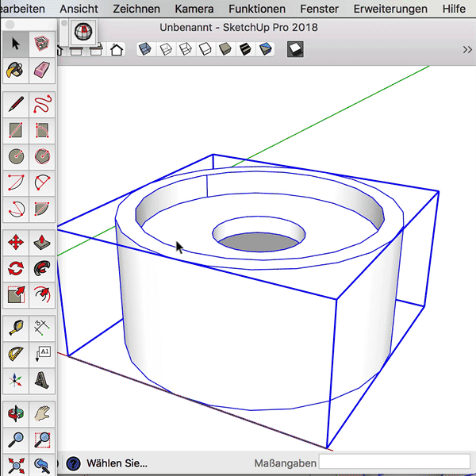Choose the Circle drawing tool
The width and height of the screenshot is (476, 476).
click(15, 156)
